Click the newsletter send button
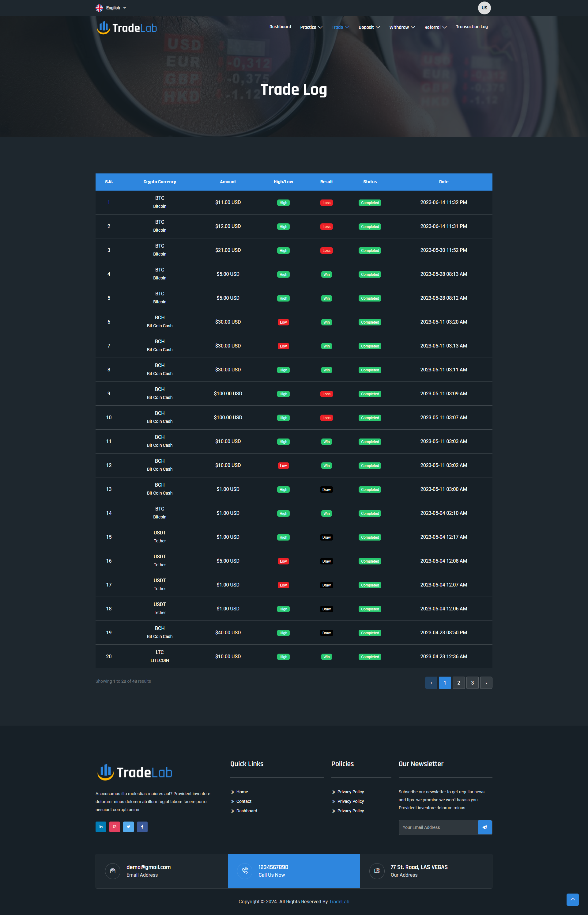This screenshot has height=915, width=588. point(484,827)
